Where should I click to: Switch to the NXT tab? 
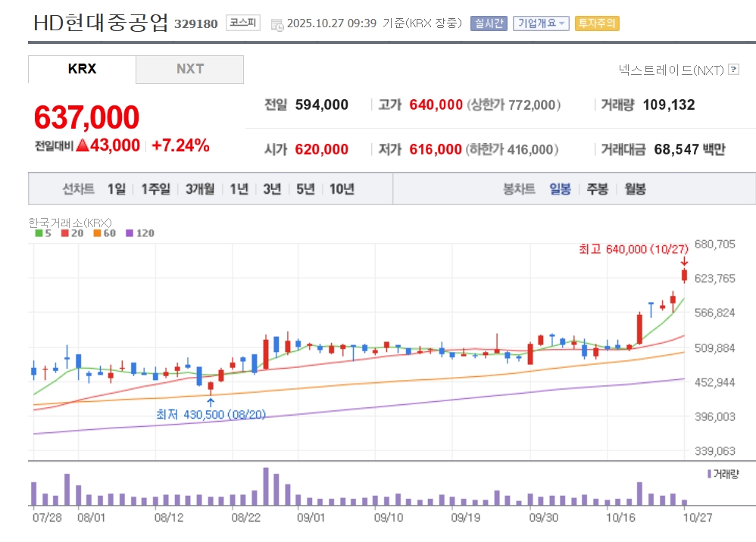coord(190,69)
